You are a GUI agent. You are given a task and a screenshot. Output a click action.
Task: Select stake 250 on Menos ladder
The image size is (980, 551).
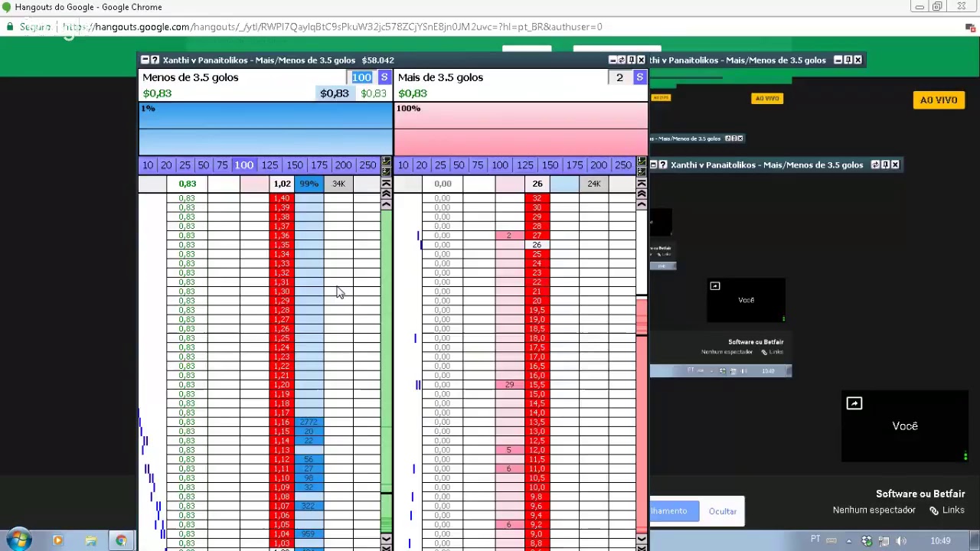pos(367,165)
